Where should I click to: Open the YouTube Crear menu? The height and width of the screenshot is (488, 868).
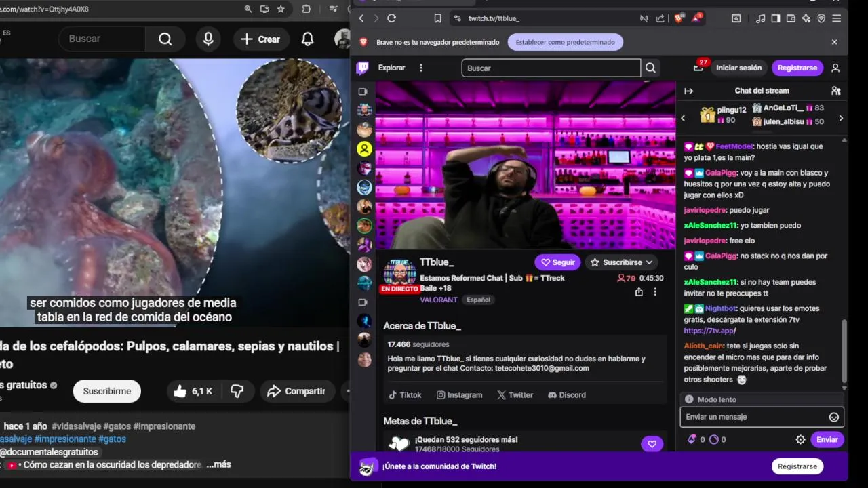260,39
